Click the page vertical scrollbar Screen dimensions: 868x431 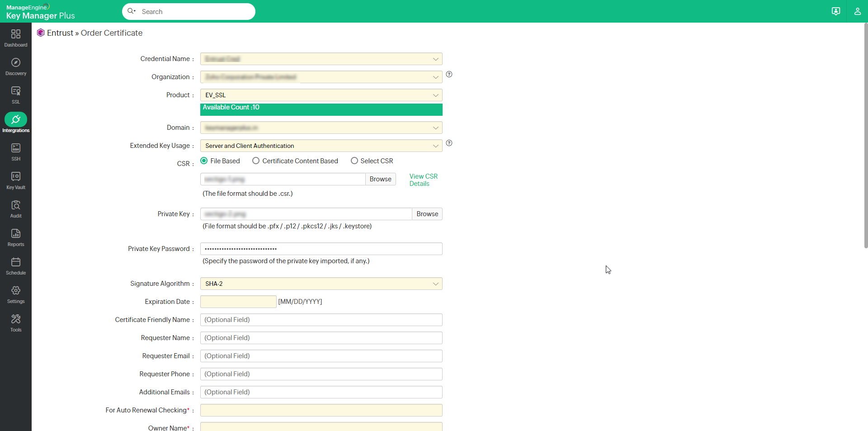click(x=866, y=136)
